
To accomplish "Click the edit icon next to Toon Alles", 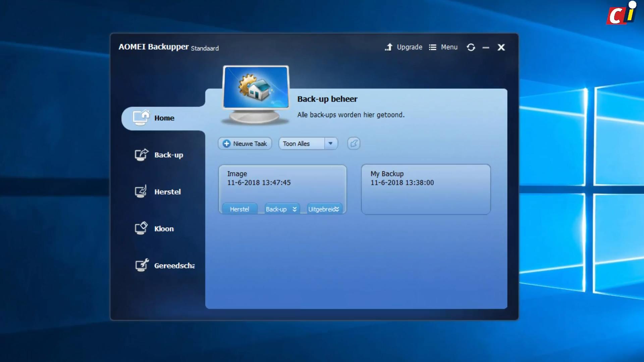I will point(354,143).
